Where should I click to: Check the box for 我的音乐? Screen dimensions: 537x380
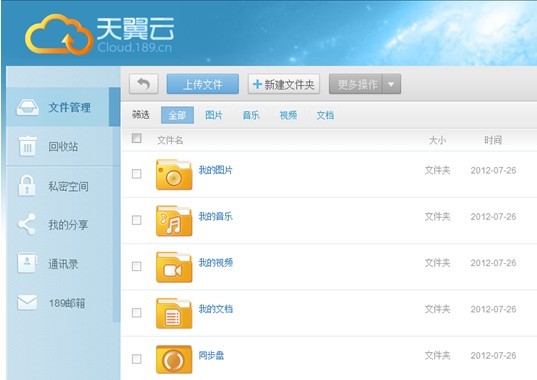(x=137, y=220)
